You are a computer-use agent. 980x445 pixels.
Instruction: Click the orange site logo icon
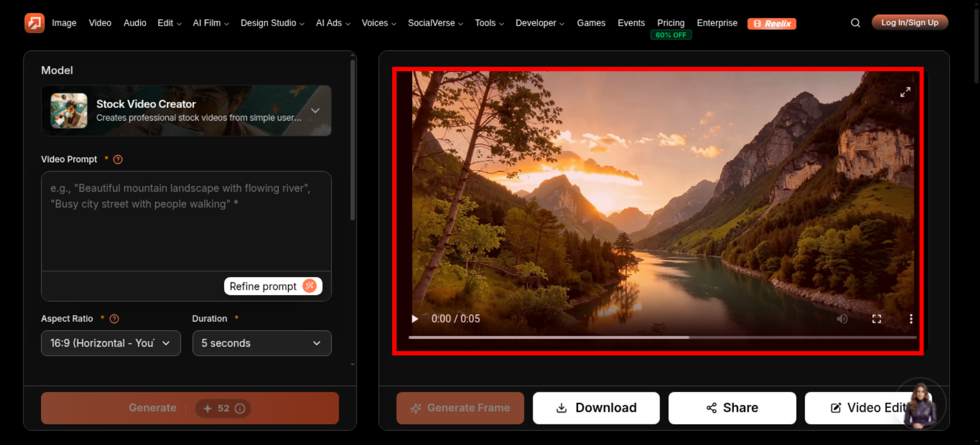34,23
